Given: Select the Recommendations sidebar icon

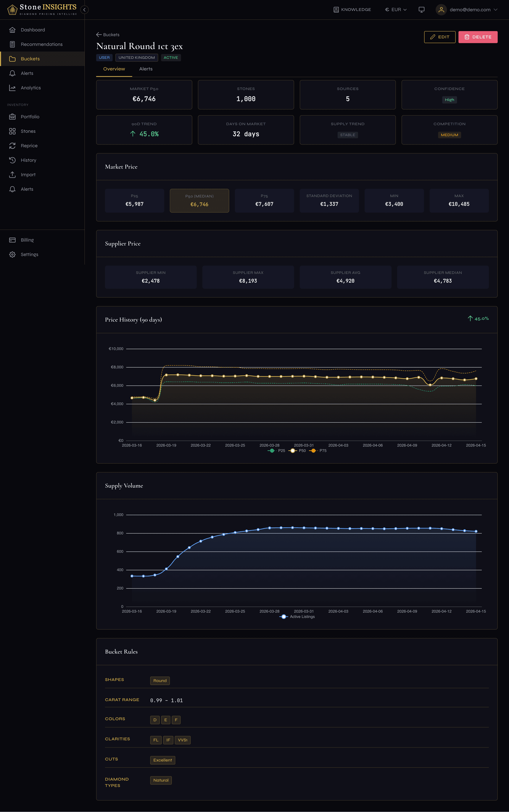Looking at the screenshot, I should click(x=12, y=44).
